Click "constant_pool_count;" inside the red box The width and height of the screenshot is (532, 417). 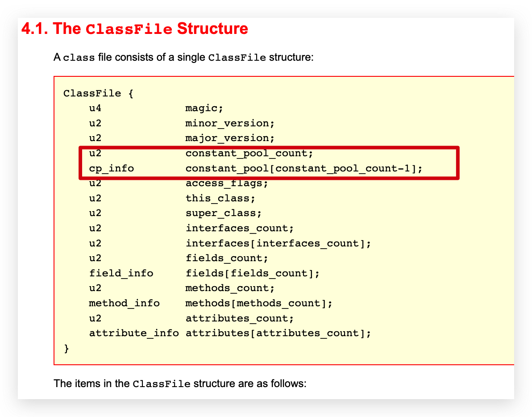click(249, 153)
